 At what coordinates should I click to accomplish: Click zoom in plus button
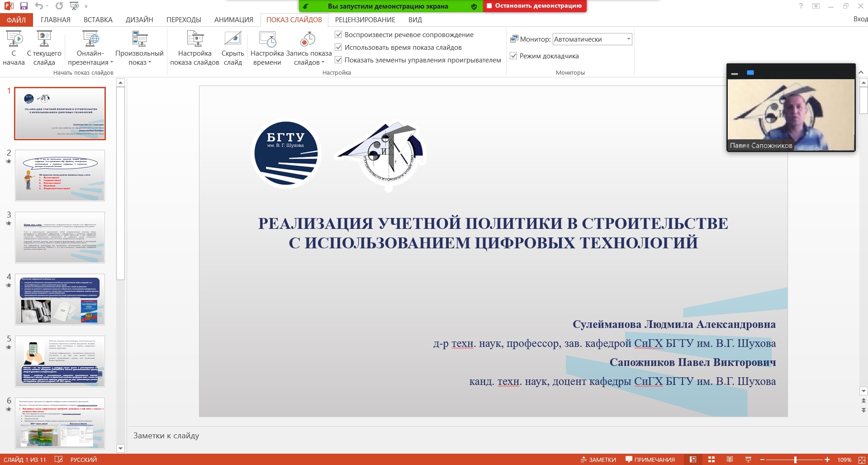click(x=827, y=460)
